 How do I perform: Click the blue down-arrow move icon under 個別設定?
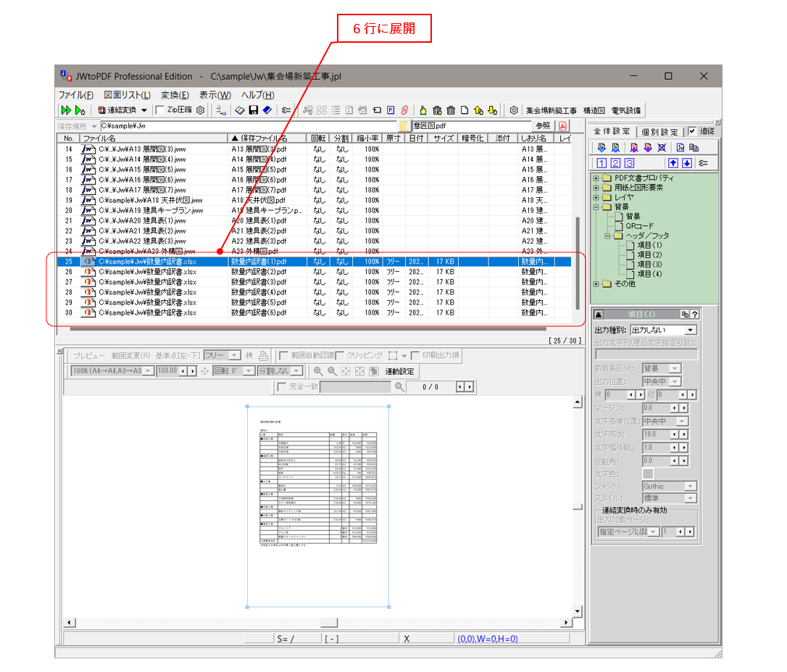(x=687, y=163)
